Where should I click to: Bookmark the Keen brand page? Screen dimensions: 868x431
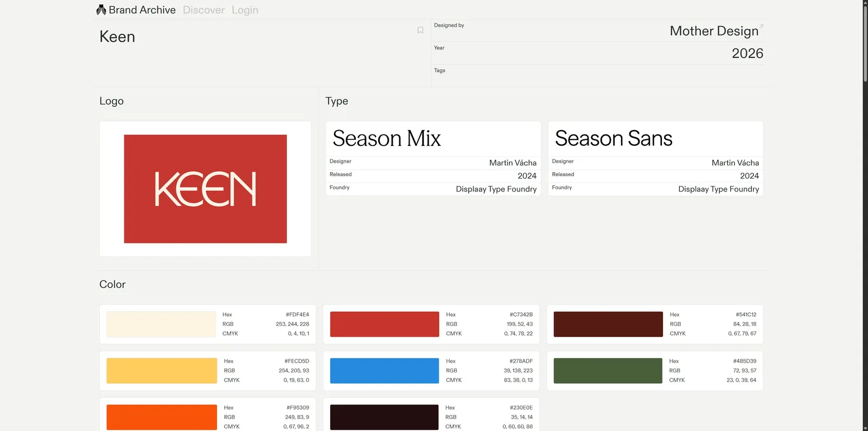pyautogui.click(x=420, y=30)
